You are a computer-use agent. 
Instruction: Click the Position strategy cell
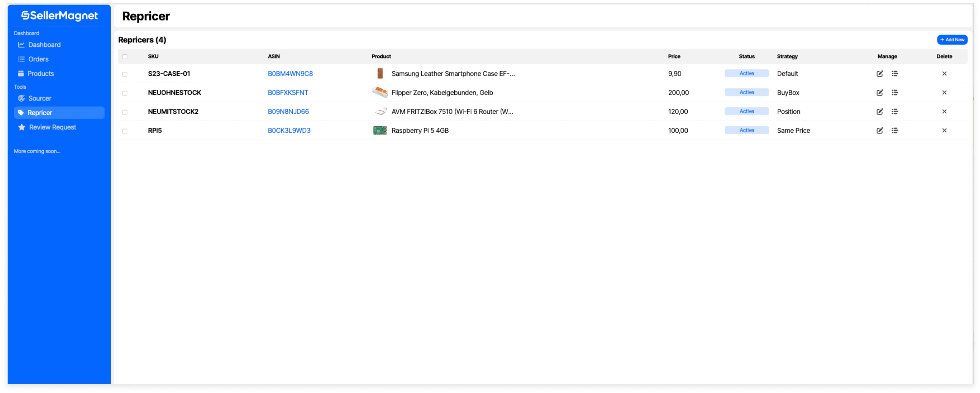tap(788, 112)
